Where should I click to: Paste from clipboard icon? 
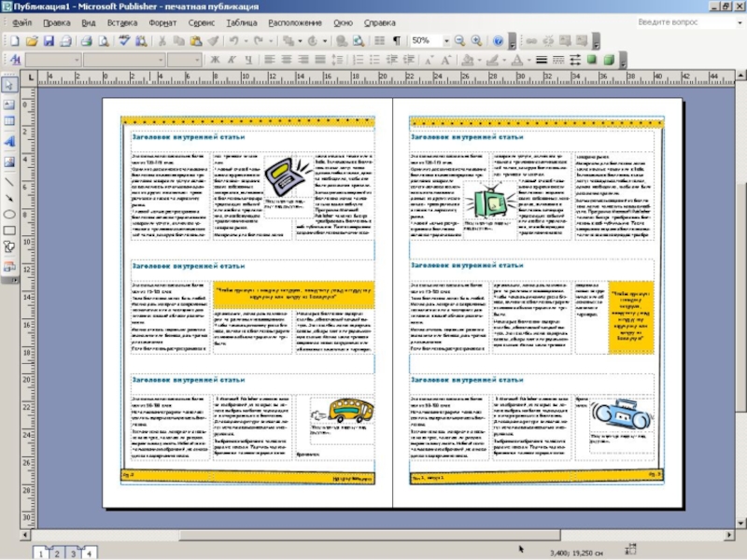pyautogui.click(x=196, y=41)
